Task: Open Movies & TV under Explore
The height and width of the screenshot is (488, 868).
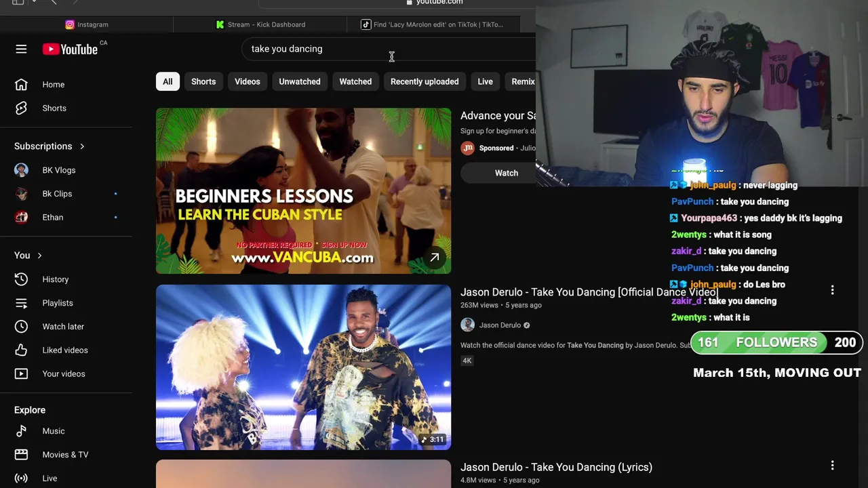Action: 66,455
